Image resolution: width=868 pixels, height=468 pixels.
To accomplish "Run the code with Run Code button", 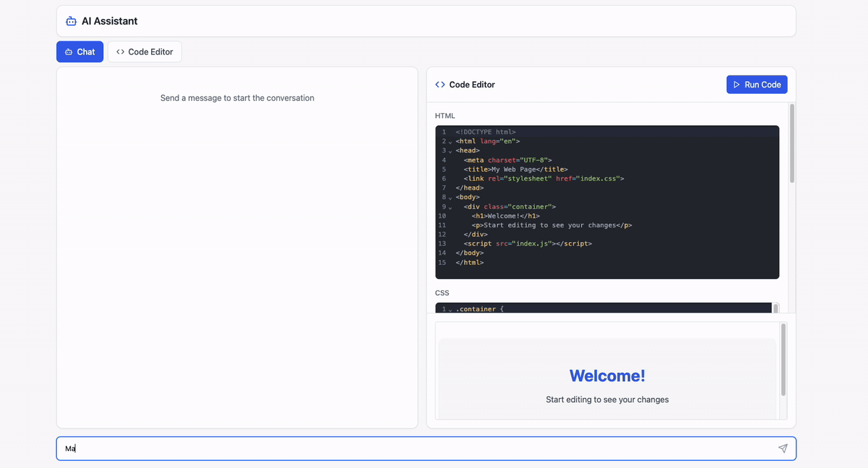I will pyautogui.click(x=757, y=85).
